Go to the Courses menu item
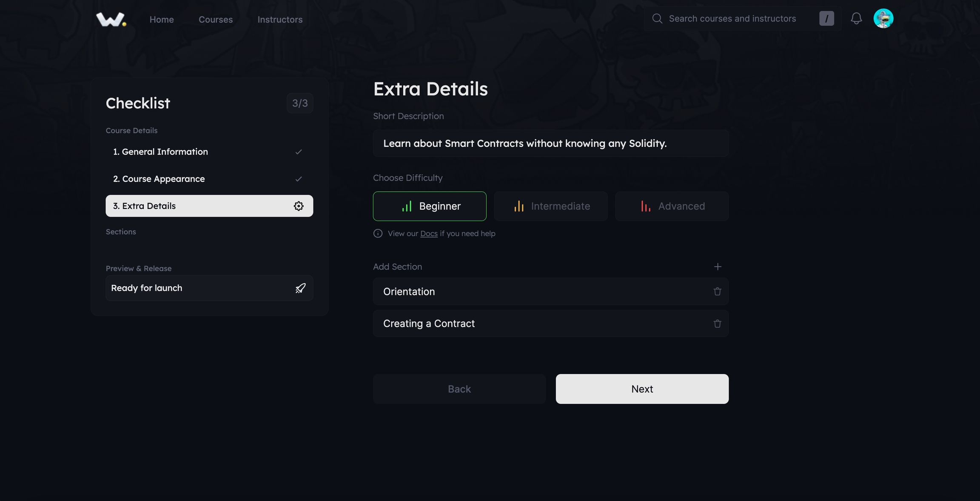This screenshot has height=501, width=980. pyautogui.click(x=216, y=20)
